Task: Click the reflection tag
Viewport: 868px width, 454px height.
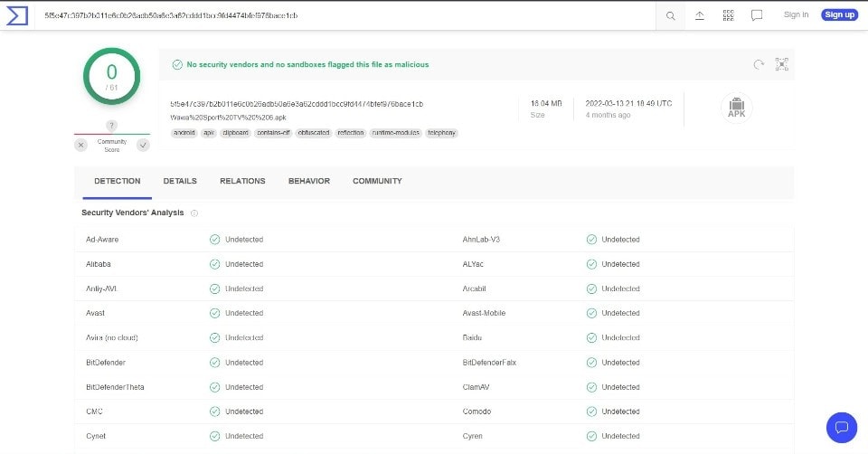Action: [x=351, y=133]
